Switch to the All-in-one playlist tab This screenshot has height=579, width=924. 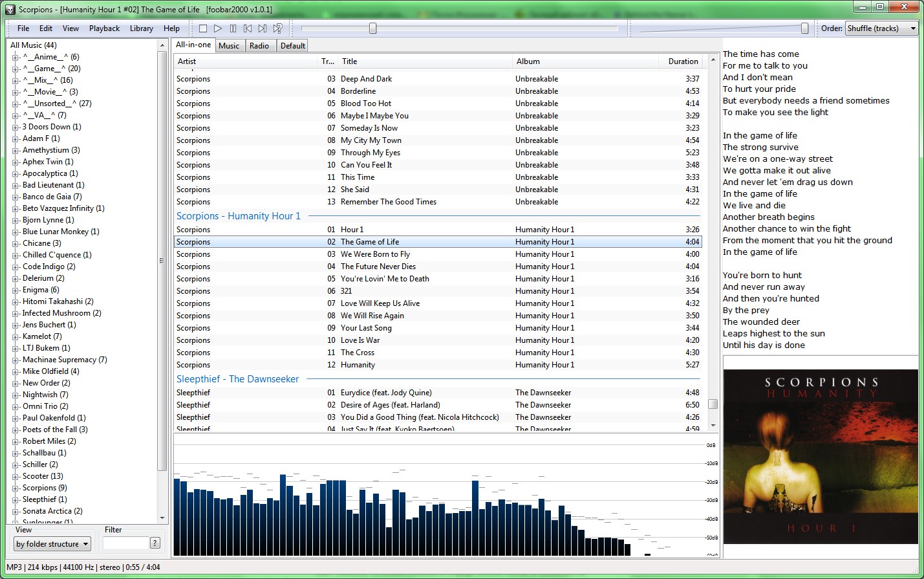coord(193,45)
